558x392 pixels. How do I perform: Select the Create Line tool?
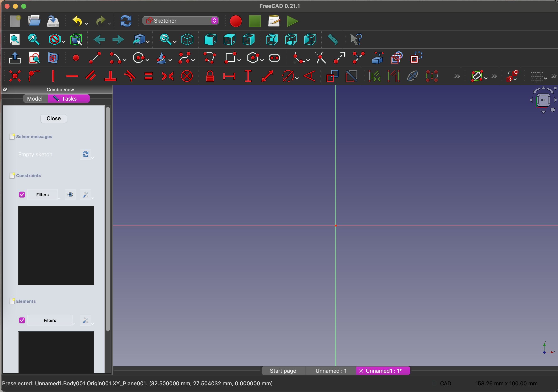point(95,58)
